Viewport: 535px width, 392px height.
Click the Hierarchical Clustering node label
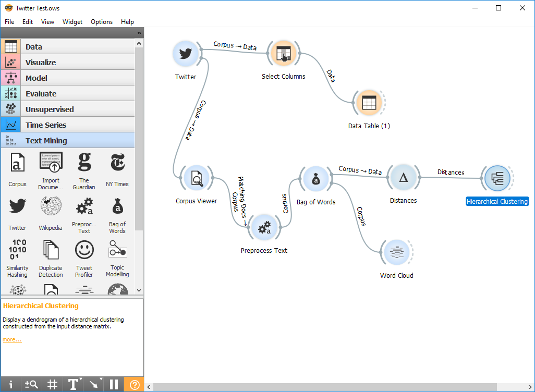[x=497, y=202]
